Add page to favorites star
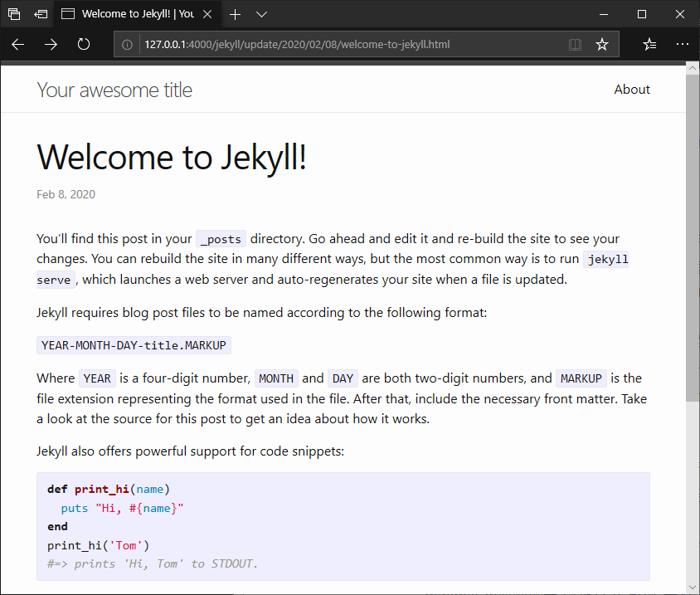This screenshot has height=595, width=700. tap(602, 44)
